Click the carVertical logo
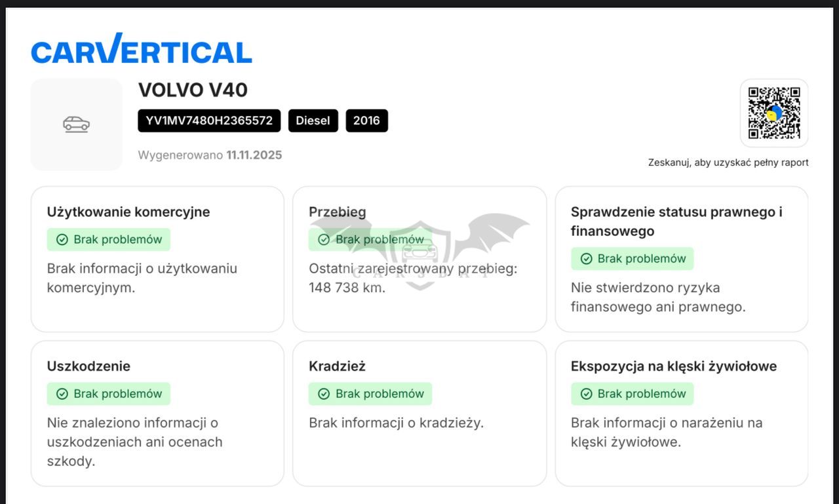Screen dimensions: 839x504 pos(142,49)
